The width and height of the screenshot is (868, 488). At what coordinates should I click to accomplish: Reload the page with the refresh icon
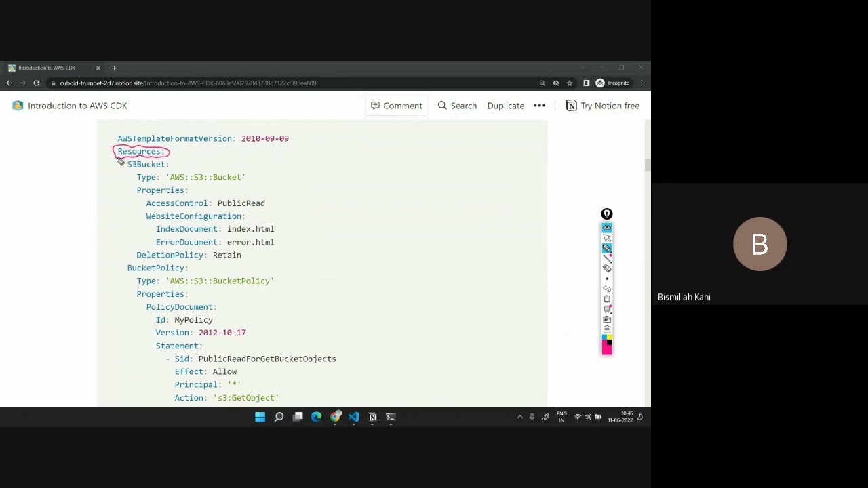36,83
